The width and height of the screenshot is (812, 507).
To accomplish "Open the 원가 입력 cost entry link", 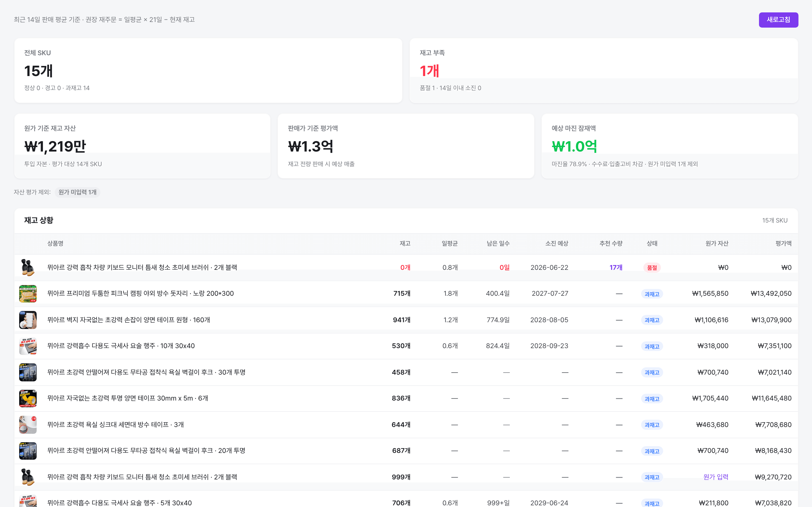I will [x=716, y=477].
